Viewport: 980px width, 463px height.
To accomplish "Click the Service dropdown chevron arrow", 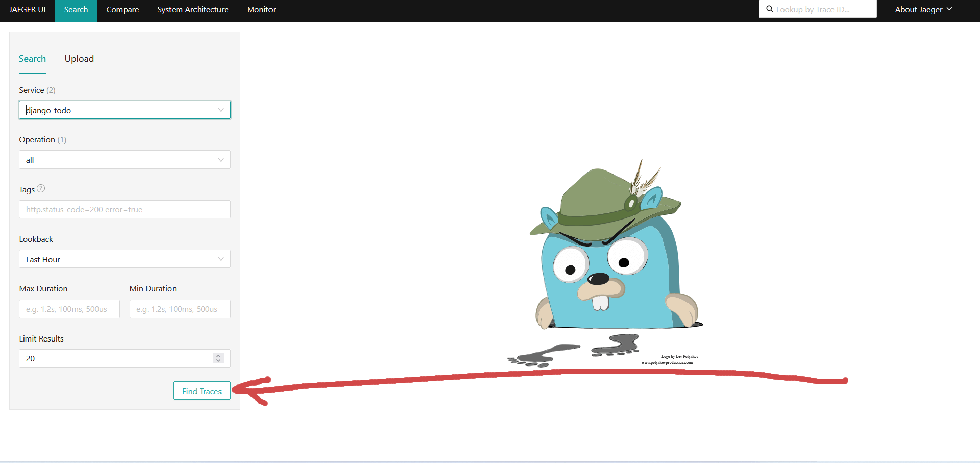I will pos(220,110).
